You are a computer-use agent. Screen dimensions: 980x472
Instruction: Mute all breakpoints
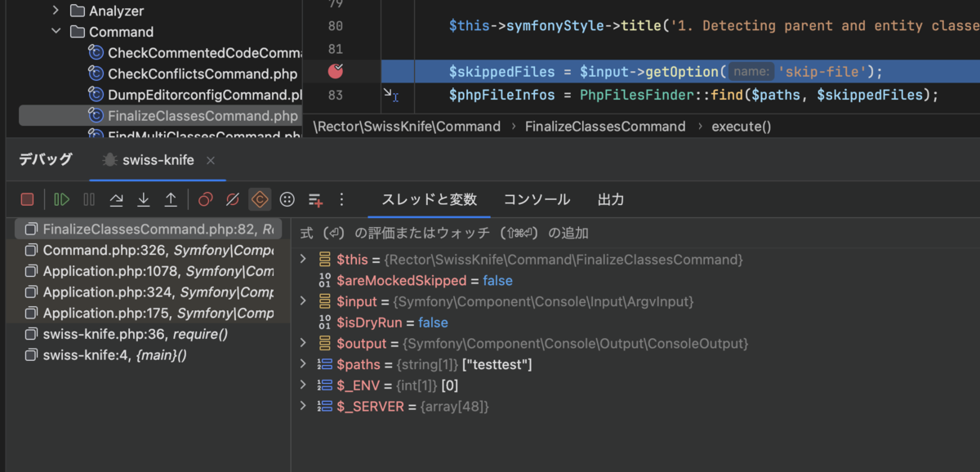click(232, 199)
